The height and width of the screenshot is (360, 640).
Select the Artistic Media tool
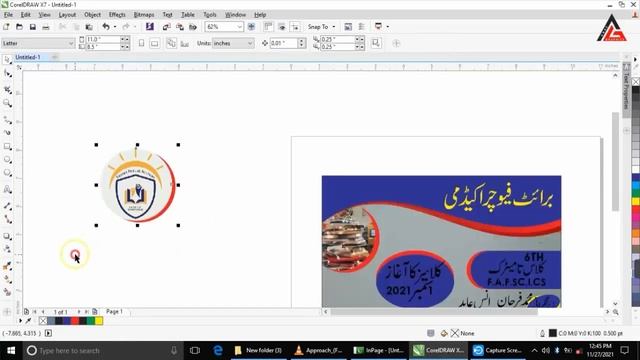point(7,133)
